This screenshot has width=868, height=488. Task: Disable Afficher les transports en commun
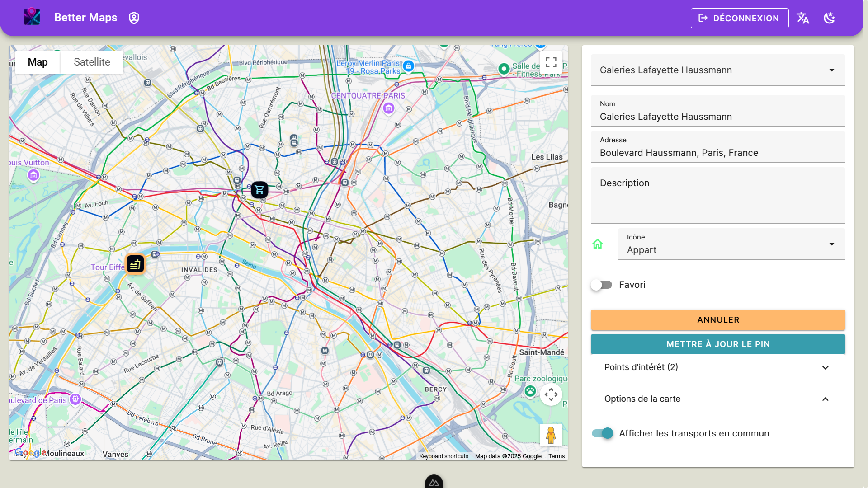(602, 433)
